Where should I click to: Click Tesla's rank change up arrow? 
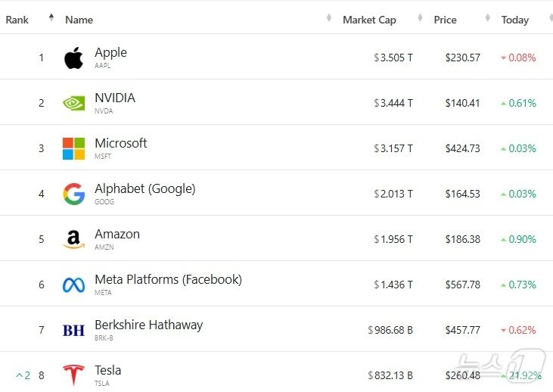20,375
